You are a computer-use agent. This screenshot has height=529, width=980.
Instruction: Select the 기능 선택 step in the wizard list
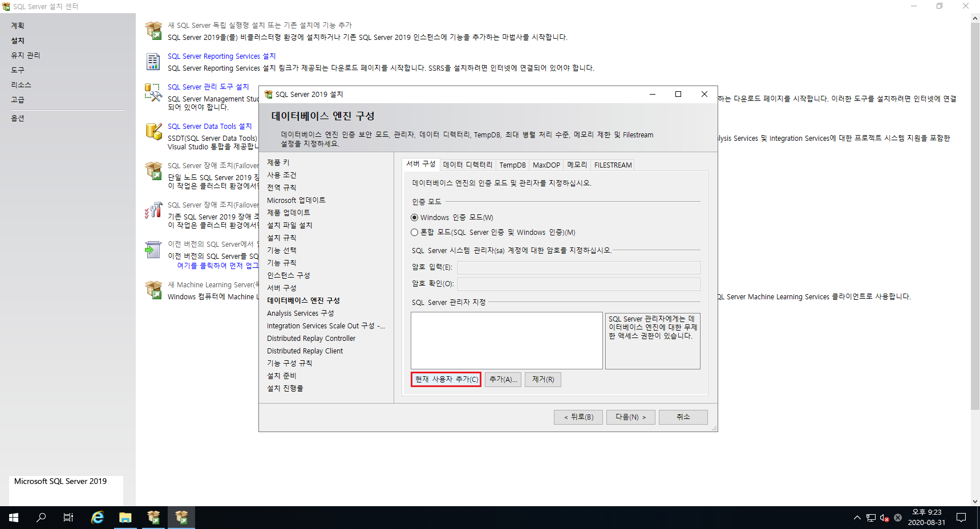(282, 250)
